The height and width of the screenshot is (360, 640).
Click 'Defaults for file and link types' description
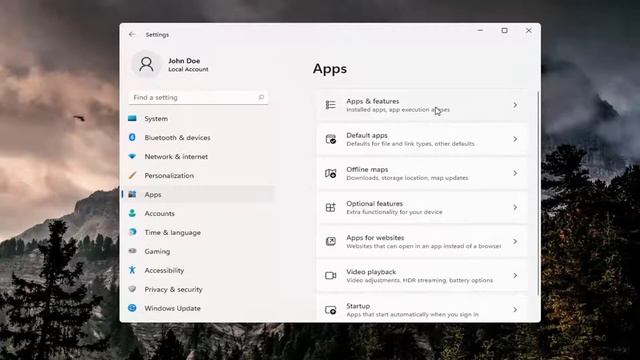[x=410, y=144]
